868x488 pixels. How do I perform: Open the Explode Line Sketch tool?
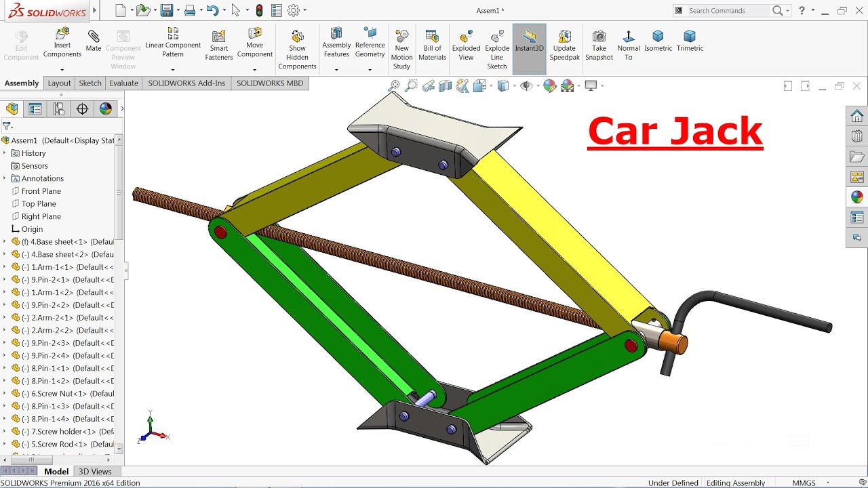[x=497, y=49]
